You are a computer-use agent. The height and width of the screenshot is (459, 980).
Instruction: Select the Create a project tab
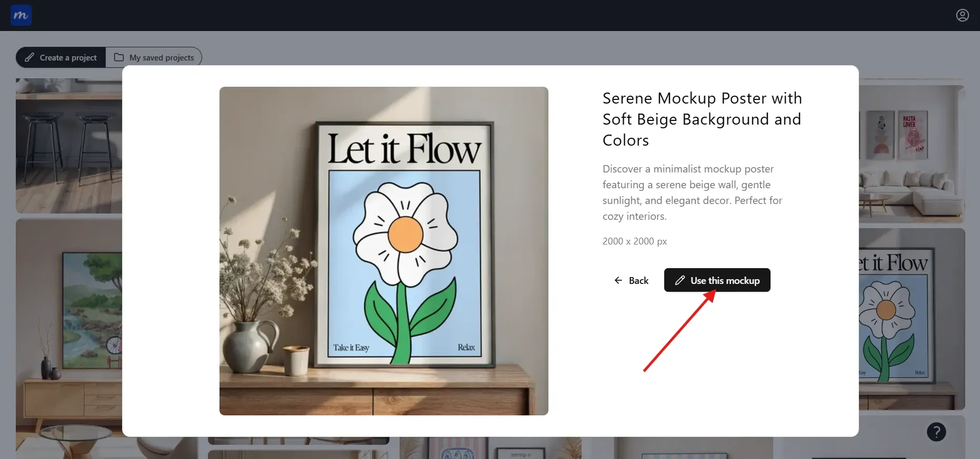(x=61, y=57)
